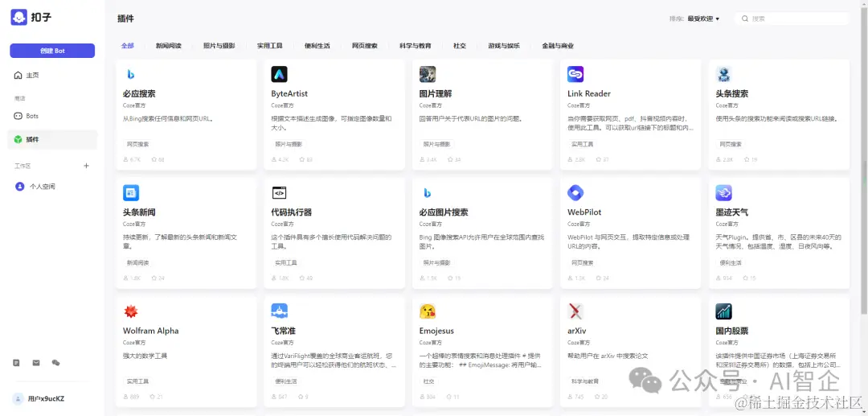Select the 全部 category tab
This screenshot has width=868, height=416.
pyautogui.click(x=127, y=46)
